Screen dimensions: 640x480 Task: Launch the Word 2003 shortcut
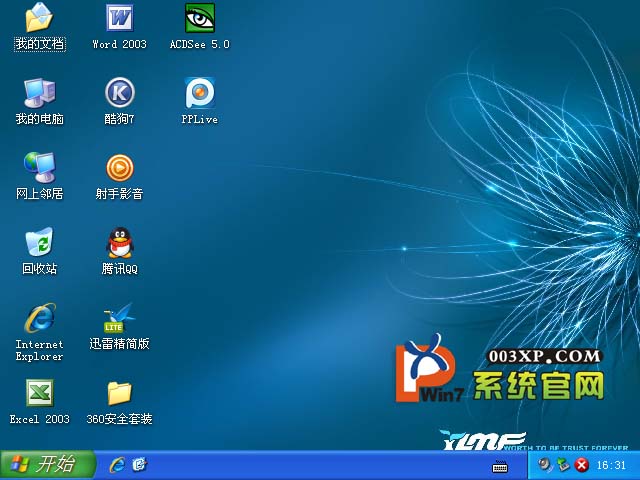pyautogui.click(x=120, y=18)
